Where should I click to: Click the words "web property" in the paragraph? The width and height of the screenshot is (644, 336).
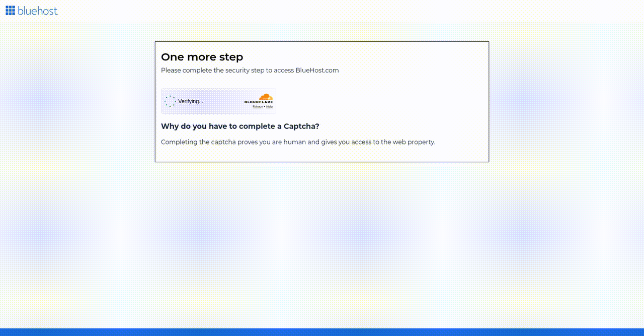[x=414, y=142]
